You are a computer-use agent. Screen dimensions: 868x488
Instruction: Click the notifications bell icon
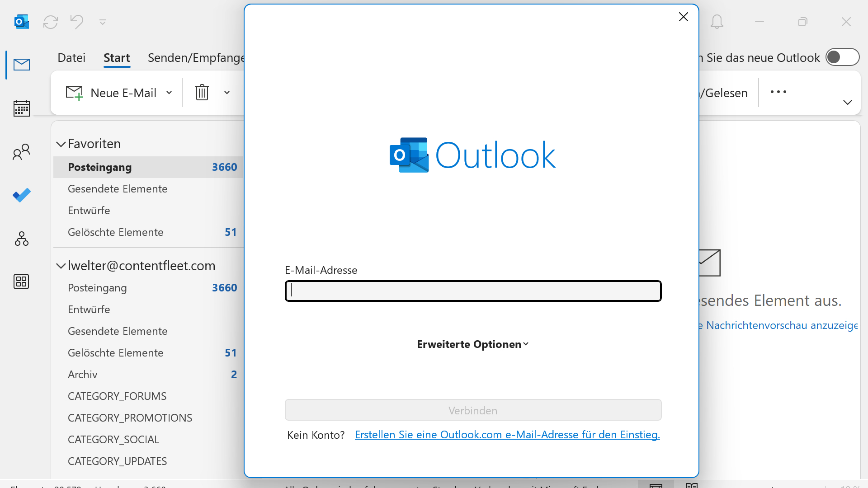[717, 22]
